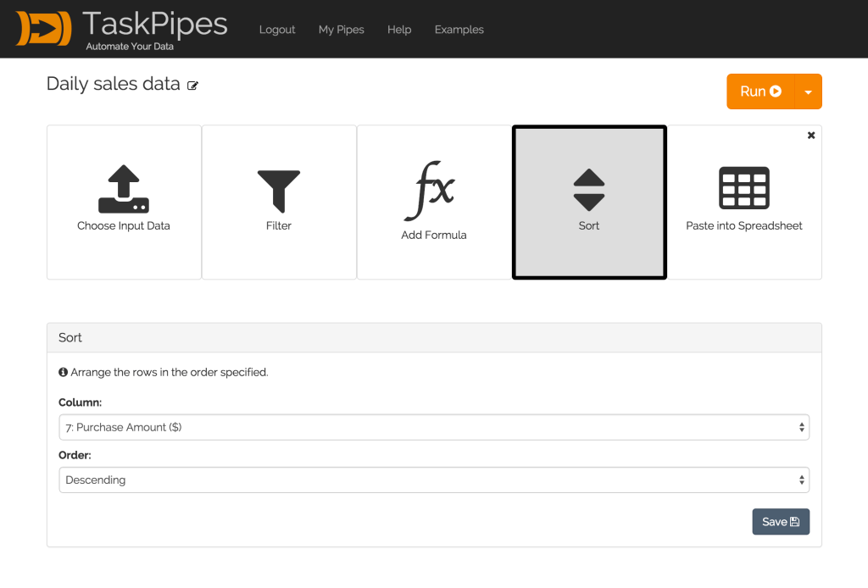Viewport: 868px width, 588px height.
Task: Click the Logout link
Action: [277, 30]
